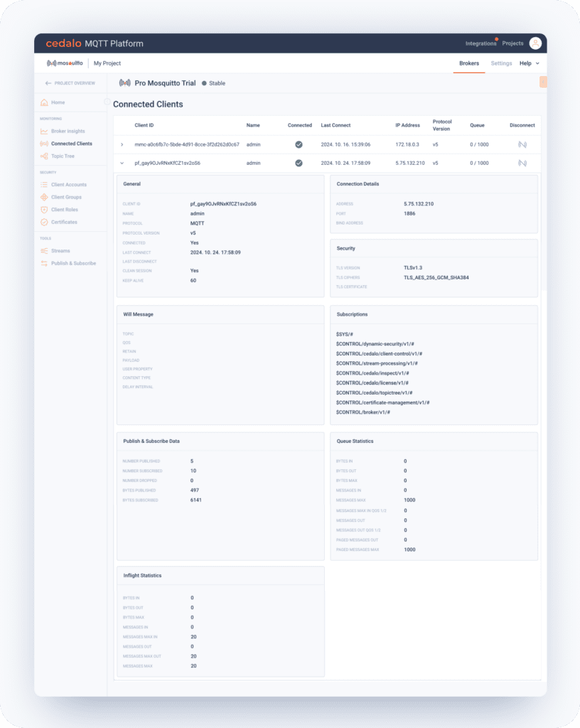Click the Topic Tree icon
This screenshot has height=728, width=580.
(44, 156)
